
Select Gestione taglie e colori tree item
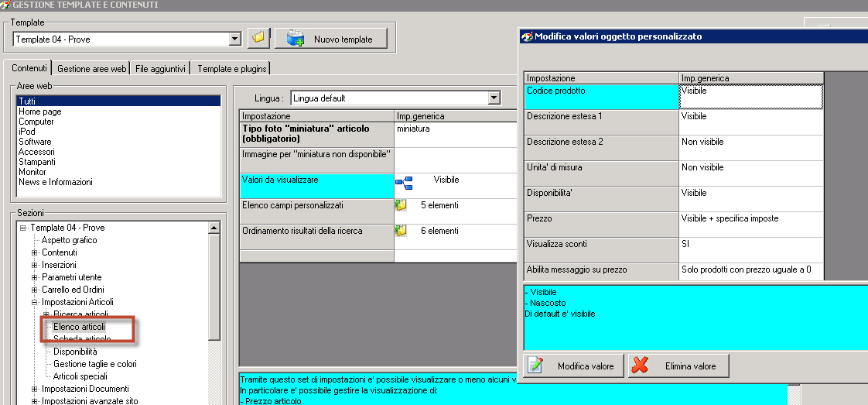pyautogui.click(x=95, y=364)
